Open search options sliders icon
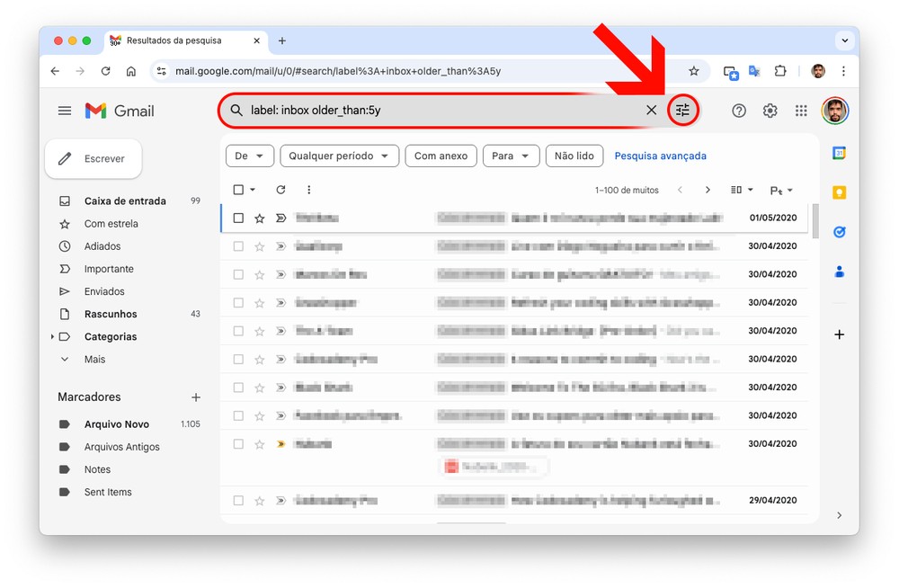 click(682, 111)
